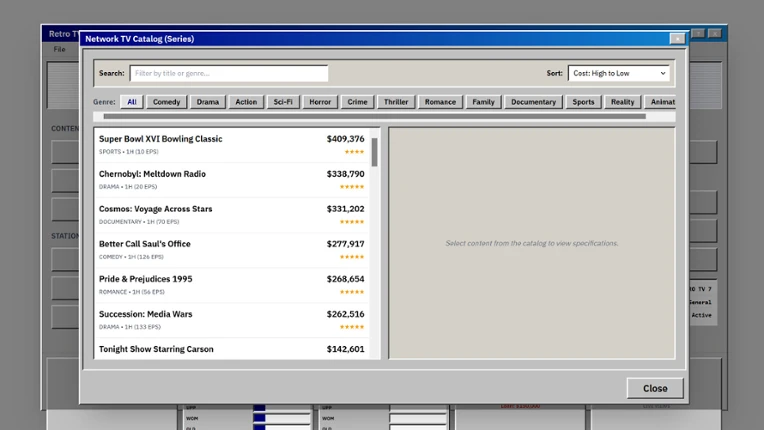The width and height of the screenshot is (764, 430).
Task: Click star rating of Super Bowl XVI row
Action: (x=354, y=152)
